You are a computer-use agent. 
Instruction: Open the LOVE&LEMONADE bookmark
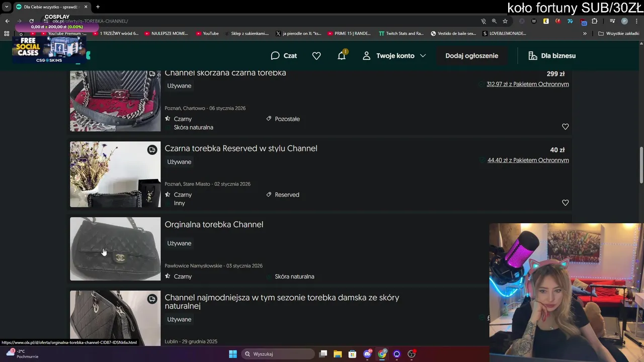click(505, 34)
